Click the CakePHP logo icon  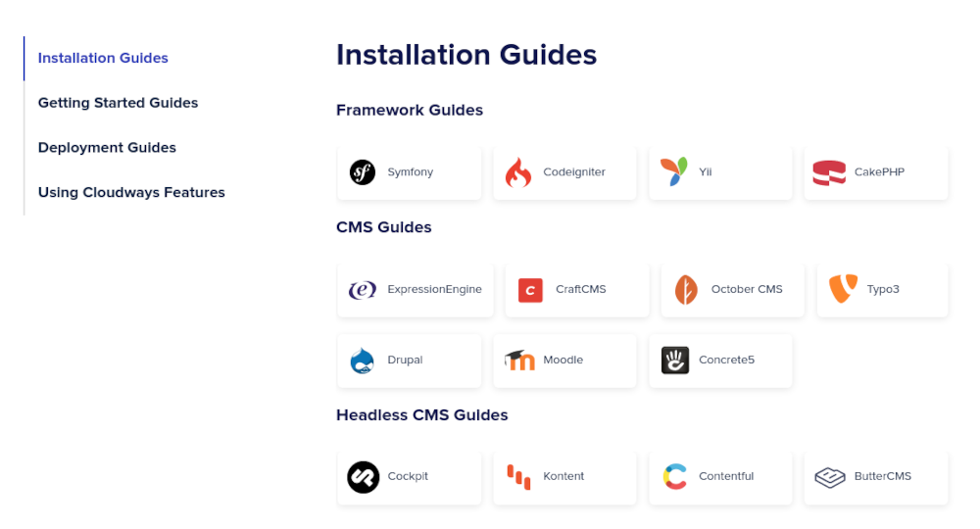[x=829, y=173]
